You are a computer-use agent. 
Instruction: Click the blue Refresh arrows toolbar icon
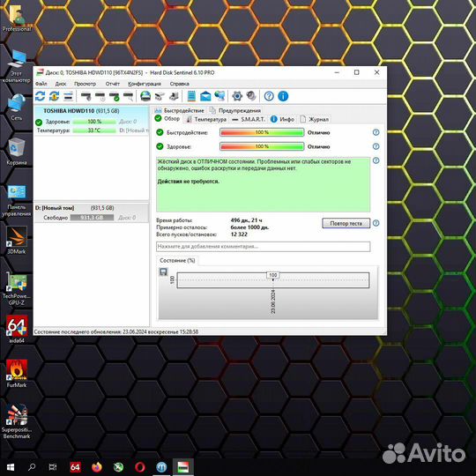40,96
